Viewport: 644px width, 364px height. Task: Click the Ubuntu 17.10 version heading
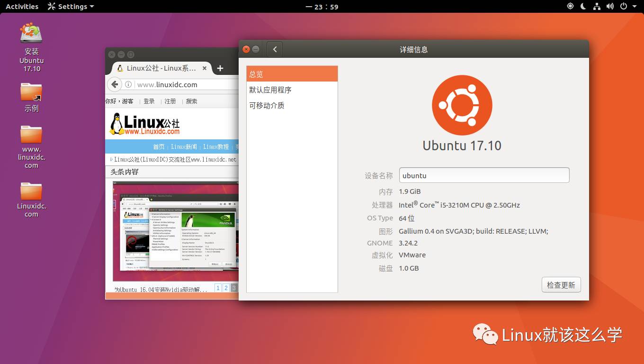coord(462,146)
